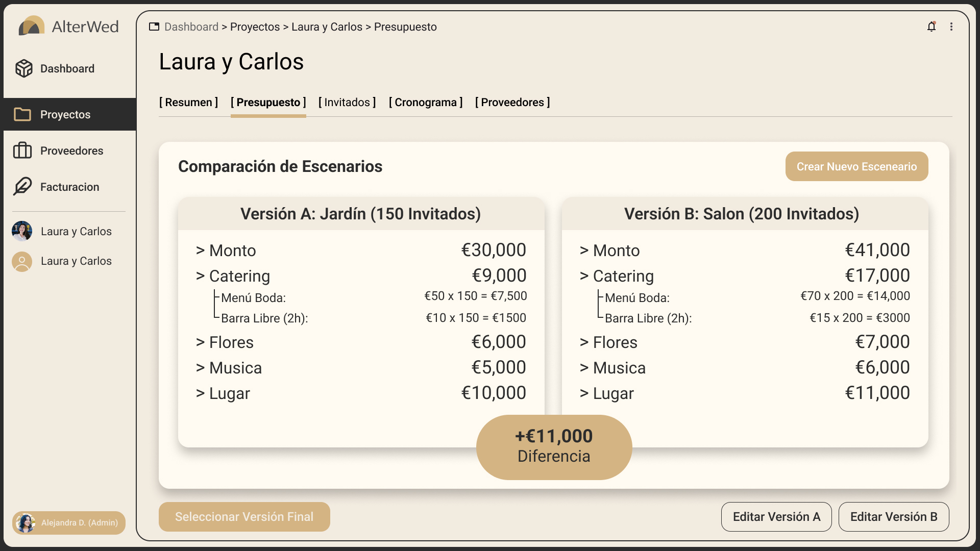Select the Proyectos folder icon in sidebar
Image resolution: width=980 pixels, height=551 pixels.
click(x=22, y=114)
